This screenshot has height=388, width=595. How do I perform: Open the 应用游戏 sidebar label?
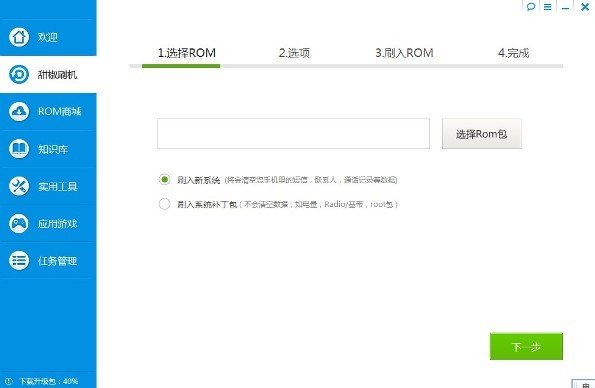(57, 223)
